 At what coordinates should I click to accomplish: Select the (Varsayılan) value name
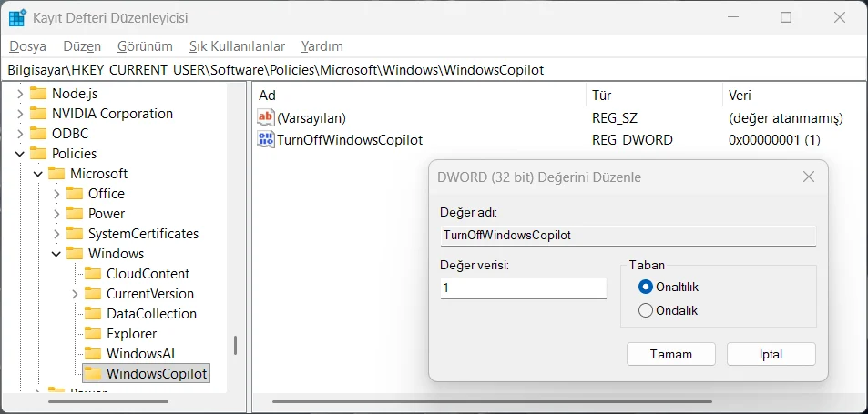311,117
